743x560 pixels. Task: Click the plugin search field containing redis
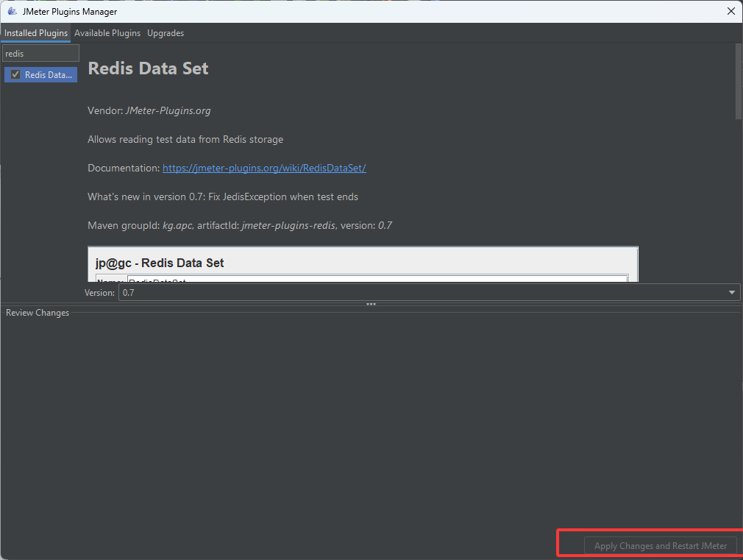tap(40, 54)
